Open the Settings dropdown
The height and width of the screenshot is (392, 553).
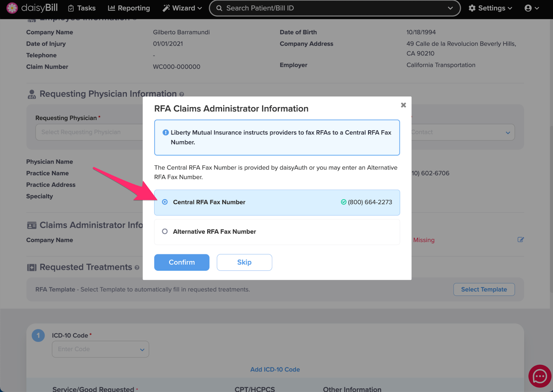click(490, 8)
